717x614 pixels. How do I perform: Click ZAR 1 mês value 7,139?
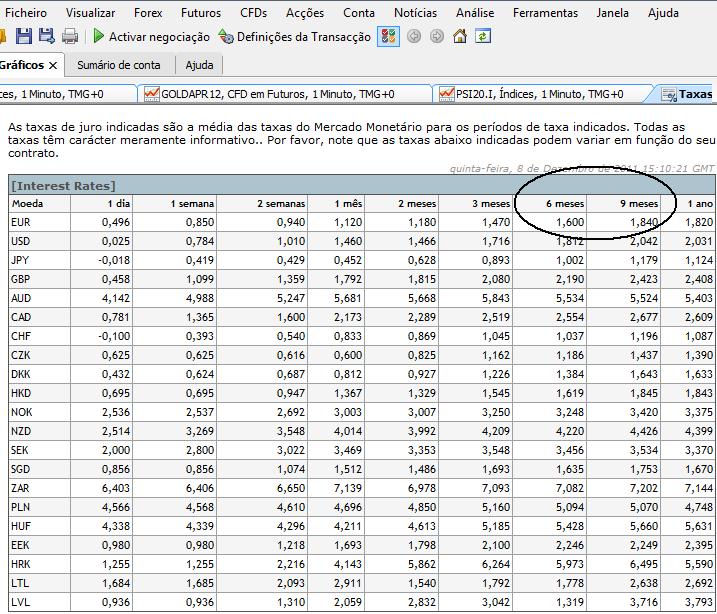click(x=348, y=488)
